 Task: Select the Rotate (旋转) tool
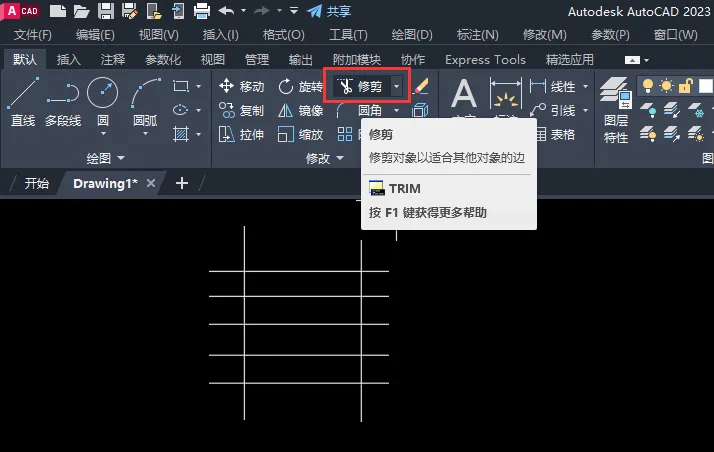(x=301, y=86)
